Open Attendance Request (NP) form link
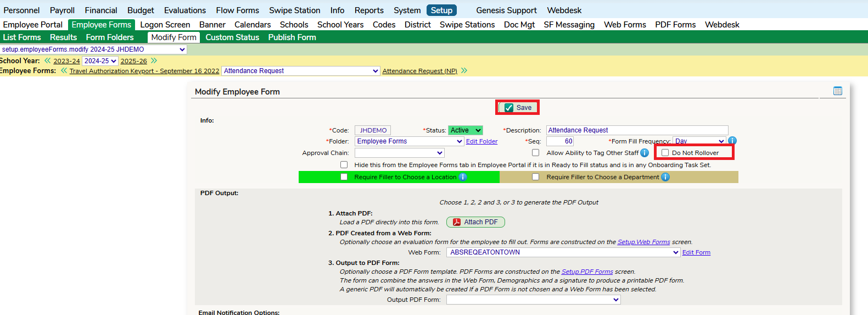 pos(420,71)
